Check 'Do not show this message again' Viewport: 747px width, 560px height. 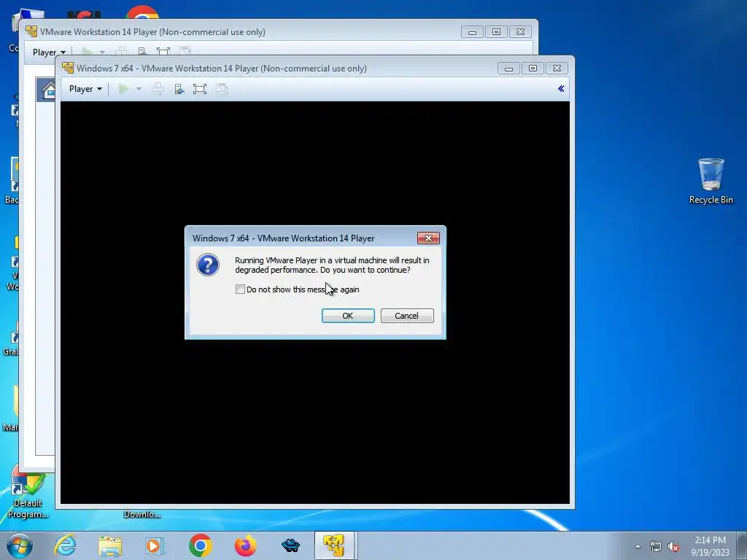click(240, 289)
